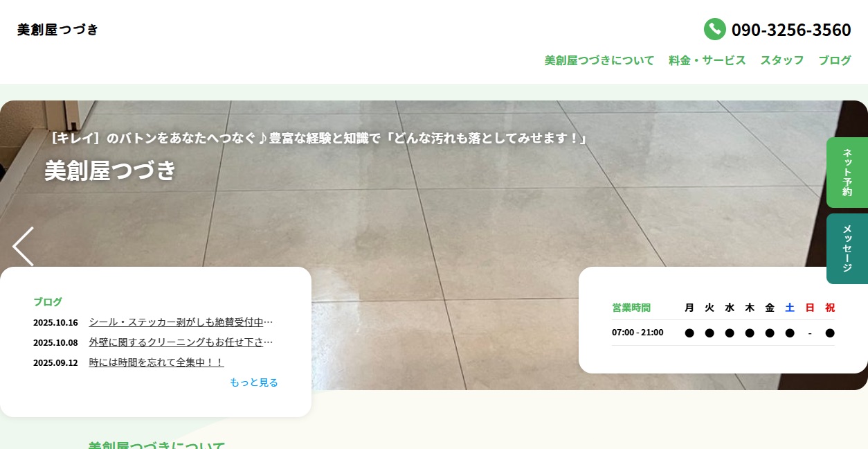Open the メッセージ side tab
Viewport: 868px width, 449px height.
(x=847, y=248)
